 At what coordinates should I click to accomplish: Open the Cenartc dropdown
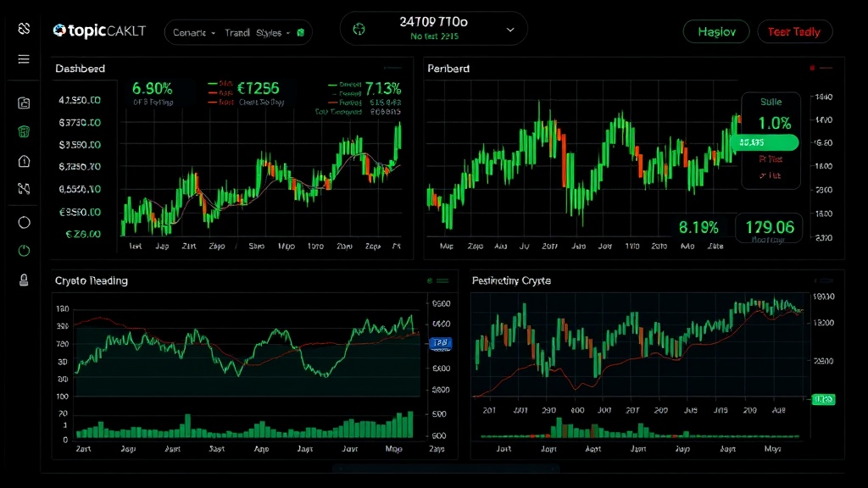tap(194, 33)
